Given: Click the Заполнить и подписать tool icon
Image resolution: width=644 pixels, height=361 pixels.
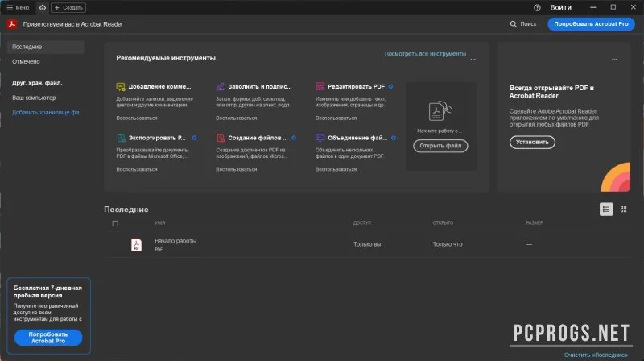Looking at the screenshot, I should pos(220,86).
